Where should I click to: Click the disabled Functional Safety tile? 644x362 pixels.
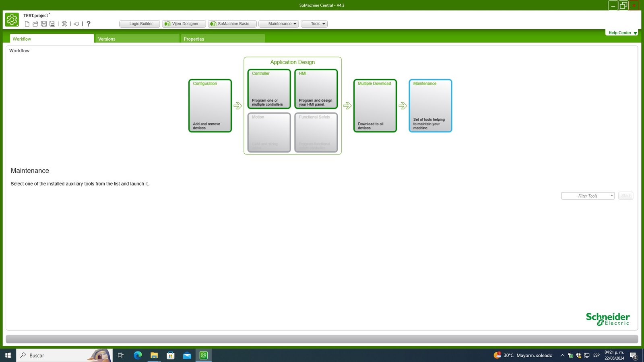[316, 132]
